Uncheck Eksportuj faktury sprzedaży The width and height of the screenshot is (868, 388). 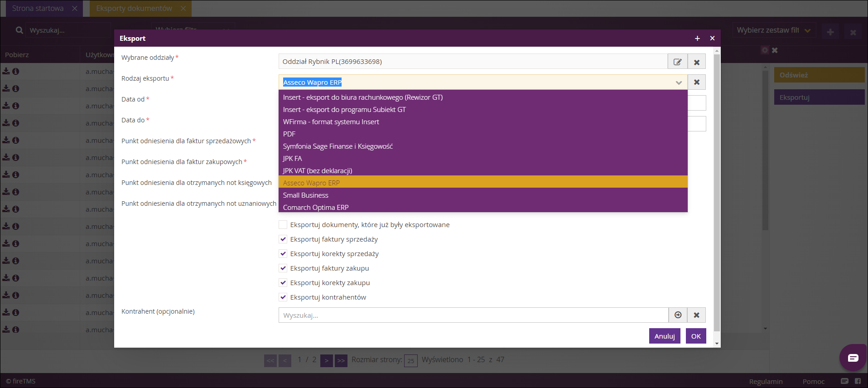click(283, 239)
